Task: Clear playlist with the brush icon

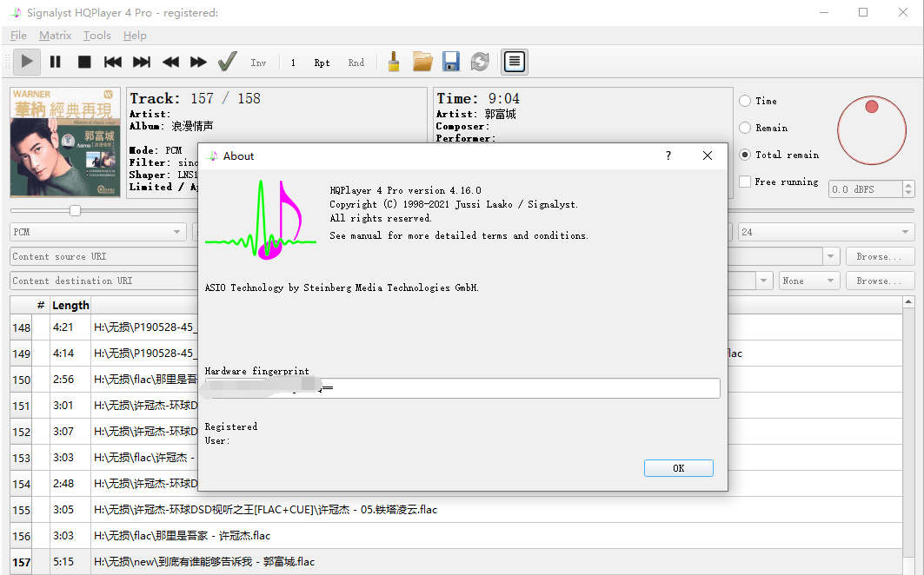Action: point(394,62)
